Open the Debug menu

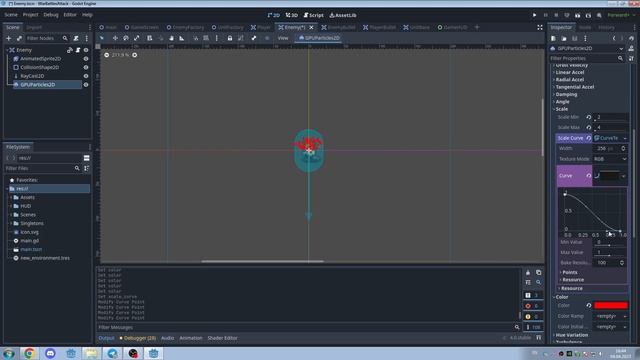(x=51, y=15)
